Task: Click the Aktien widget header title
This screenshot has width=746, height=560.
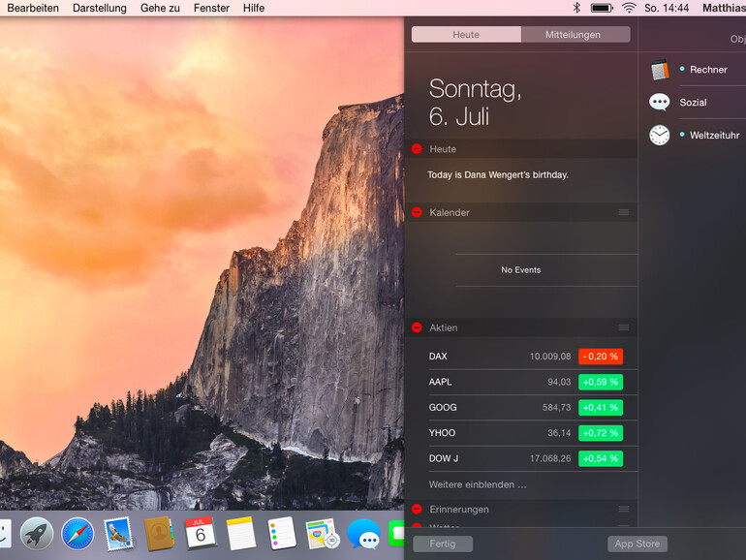Action: click(444, 327)
